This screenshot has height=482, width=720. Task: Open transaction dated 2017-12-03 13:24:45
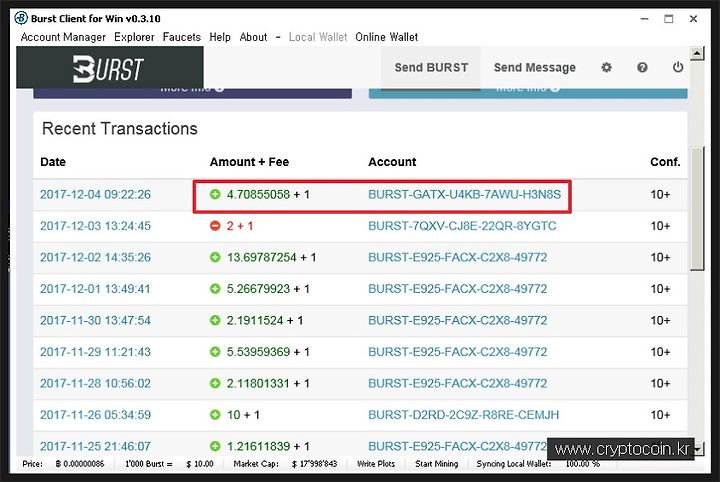[95, 226]
